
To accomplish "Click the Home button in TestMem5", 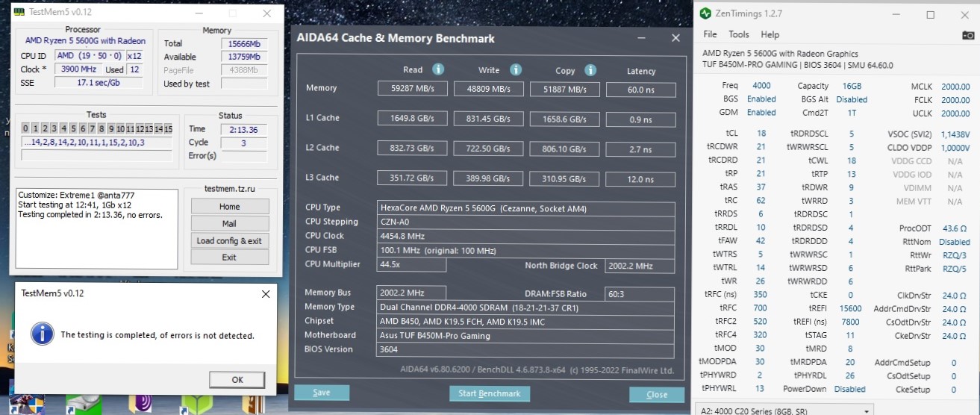I will [x=229, y=207].
